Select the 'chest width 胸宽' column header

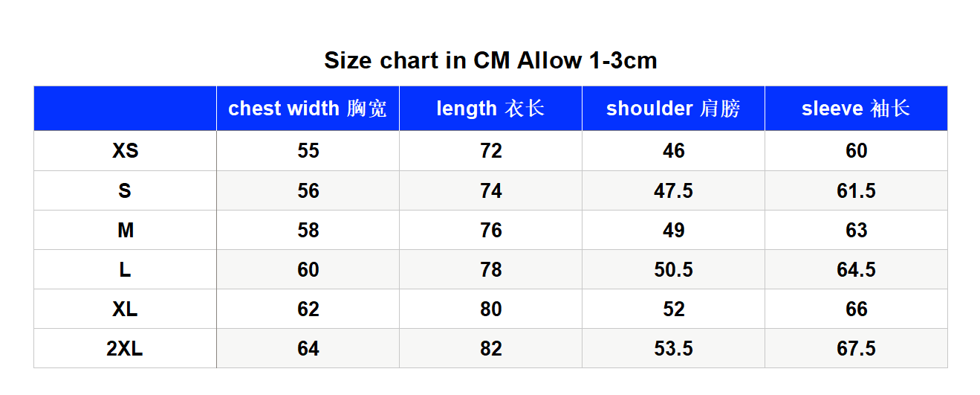coord(308,109)
